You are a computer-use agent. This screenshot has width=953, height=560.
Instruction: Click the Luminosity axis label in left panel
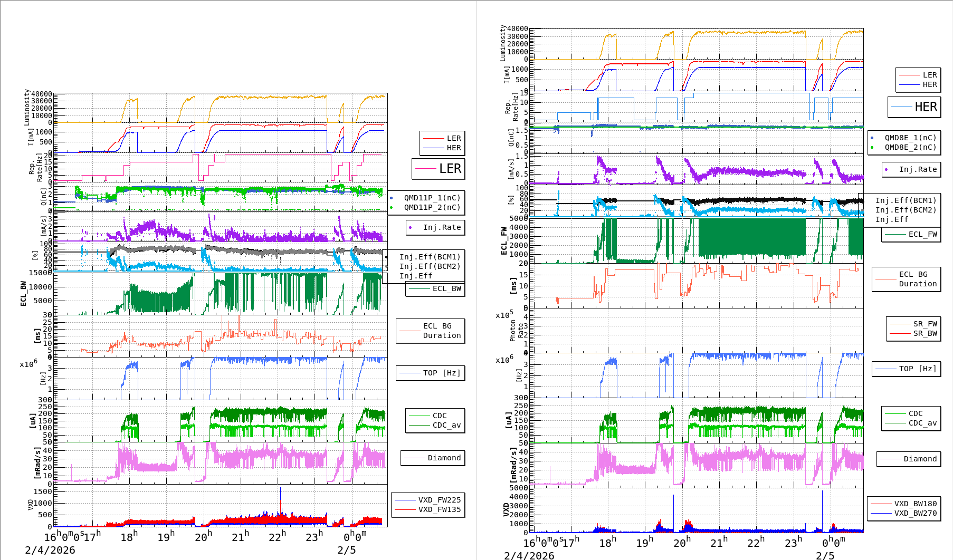coord(27,107)
